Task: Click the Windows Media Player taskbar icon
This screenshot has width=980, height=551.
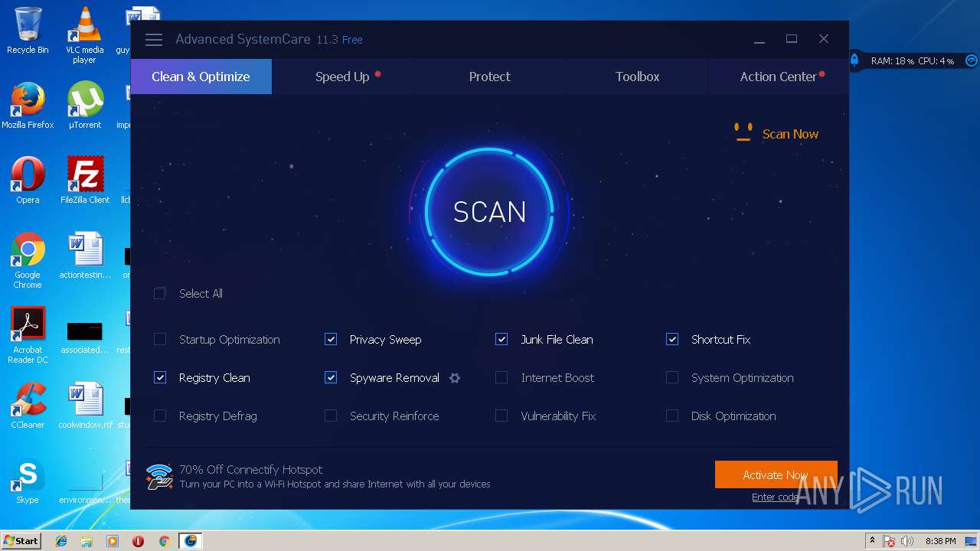Action: coord(113,541)
